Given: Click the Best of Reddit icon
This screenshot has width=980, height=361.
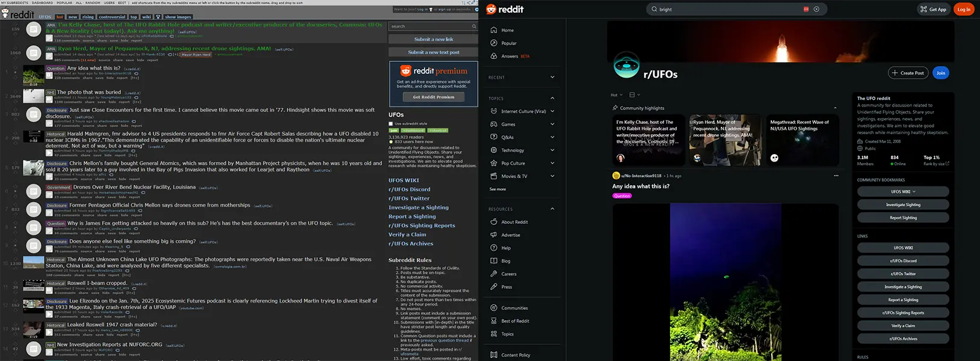Looking at the screenshot, I should click(494, 321).
